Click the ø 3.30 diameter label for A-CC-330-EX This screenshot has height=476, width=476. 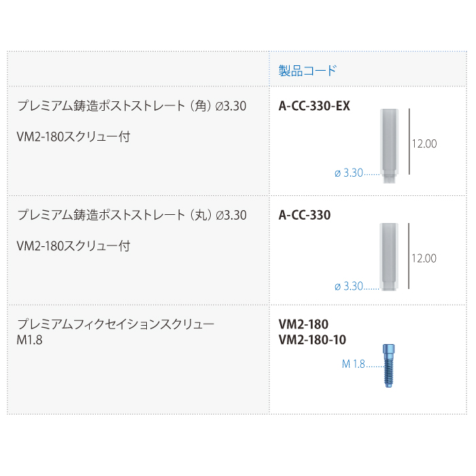coord(349,173)
